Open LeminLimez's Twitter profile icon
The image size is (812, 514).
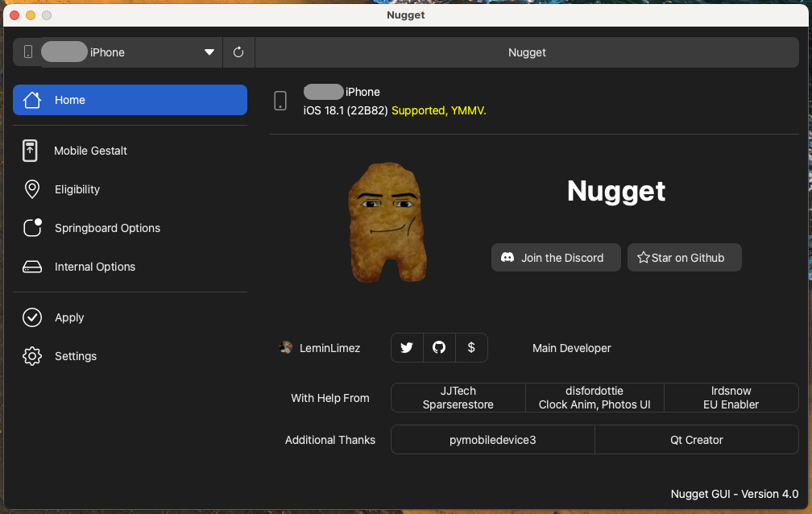pos(407,348)
